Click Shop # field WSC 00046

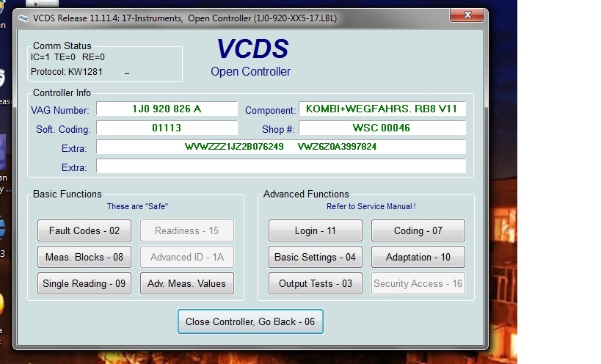pyautogui.click(x=382, y=128)
